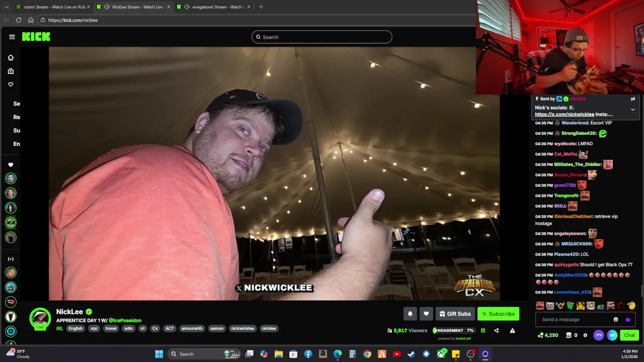Image resolution: width=644 pixels, height=362 pixels.
Task: Click the 5,617 Viewers count
Action: (407, 330)
